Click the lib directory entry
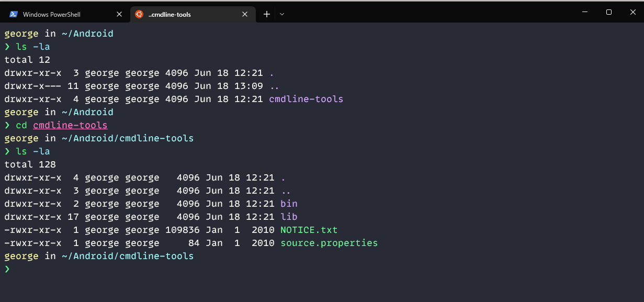644x302 pixels. pos(289,217)
